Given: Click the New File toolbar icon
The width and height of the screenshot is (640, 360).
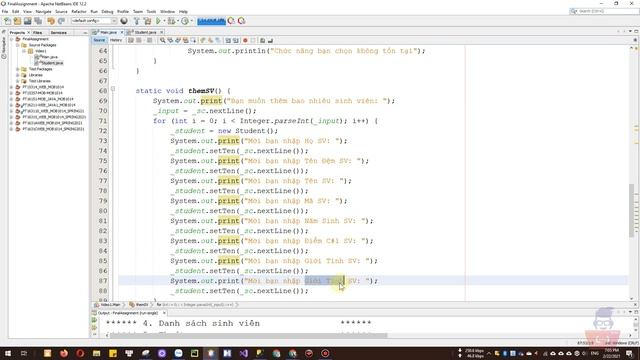Looking at the screenshot, I should tap(7, 21).
